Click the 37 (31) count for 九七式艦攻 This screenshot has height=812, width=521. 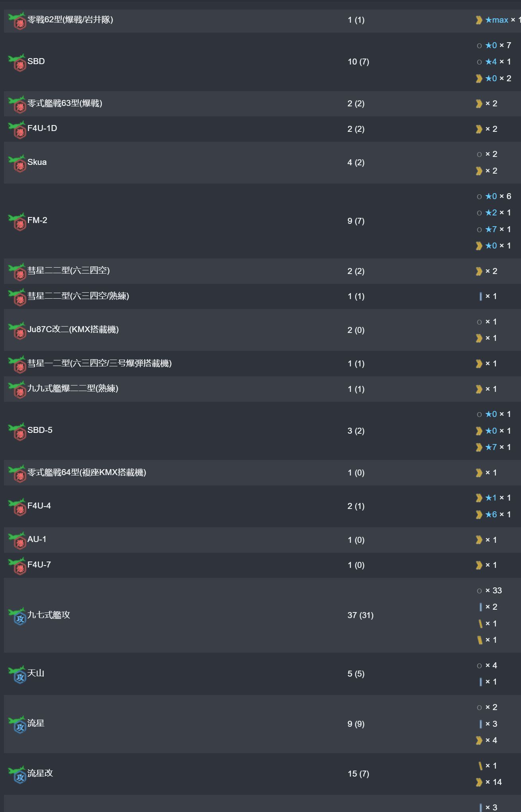tap(360, 615)
